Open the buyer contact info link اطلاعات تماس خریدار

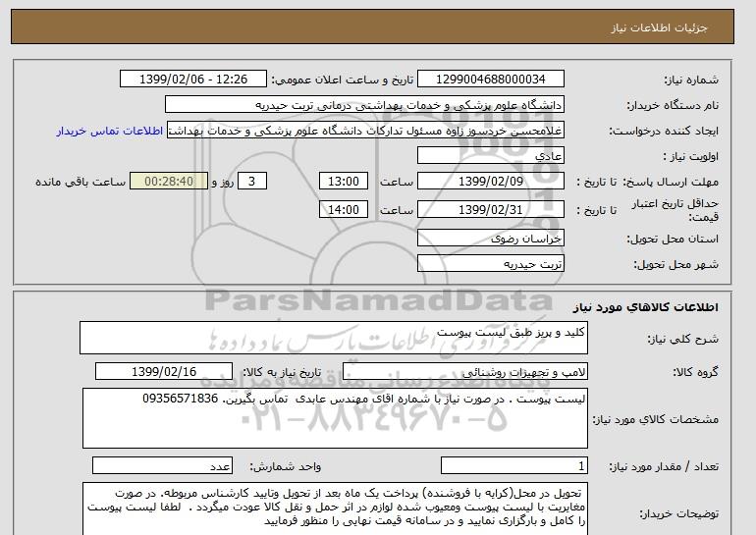(x=109, y=132)
